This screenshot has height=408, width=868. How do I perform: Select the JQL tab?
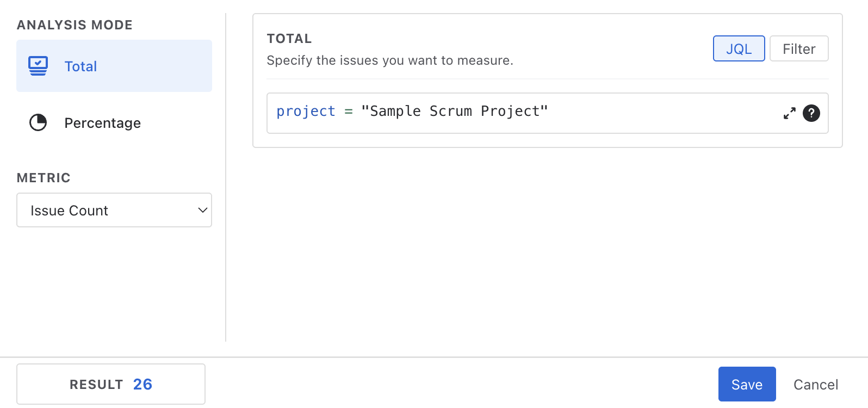click(x=739, y=48)
